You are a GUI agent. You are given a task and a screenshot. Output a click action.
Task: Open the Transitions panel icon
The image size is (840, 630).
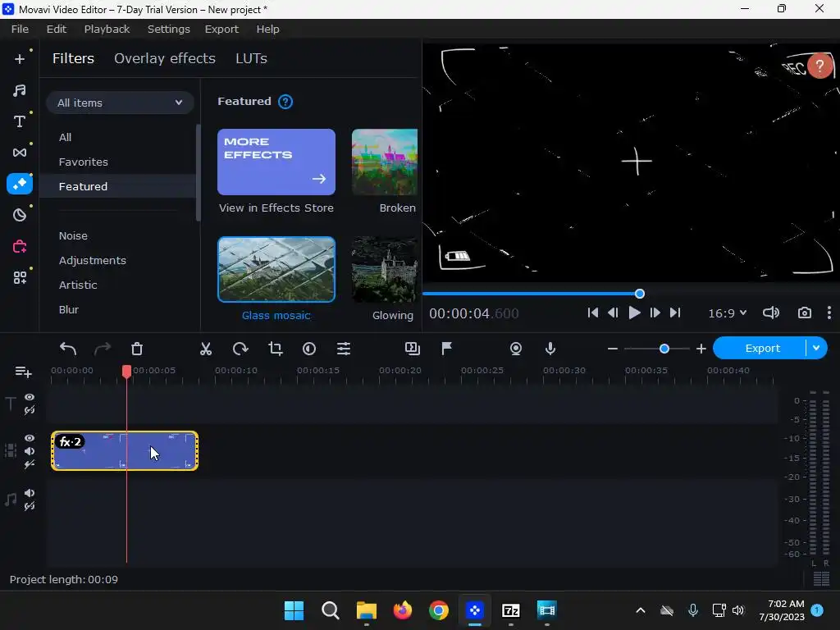click(x=20, y=153)
